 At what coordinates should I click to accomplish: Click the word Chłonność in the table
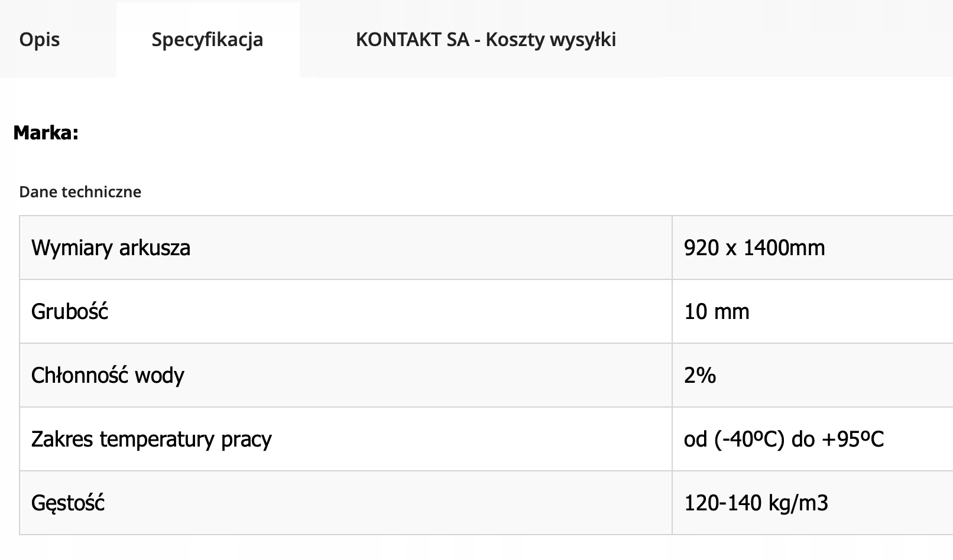(x=78, y=375)
